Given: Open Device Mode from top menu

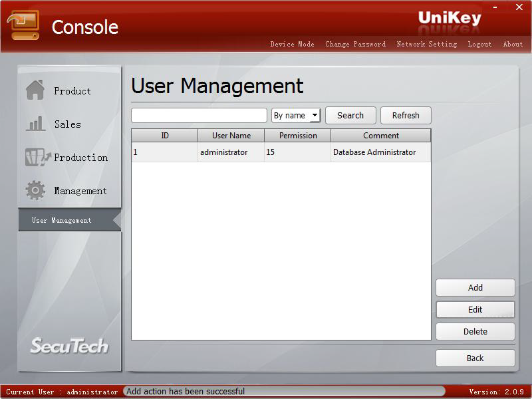Looking at the screenshot, I should click(292, 44).
